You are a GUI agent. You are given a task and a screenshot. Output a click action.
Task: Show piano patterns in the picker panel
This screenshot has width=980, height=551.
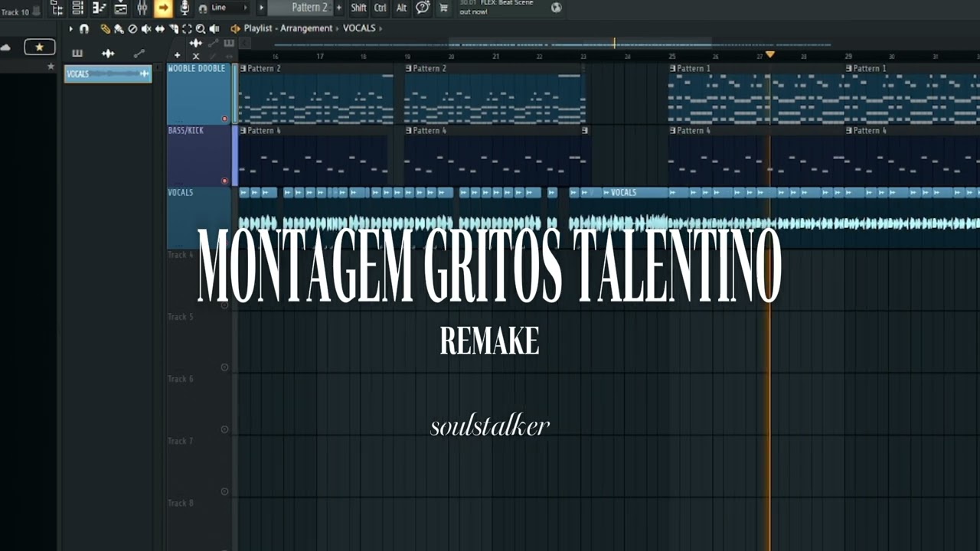tap(77, 54)
